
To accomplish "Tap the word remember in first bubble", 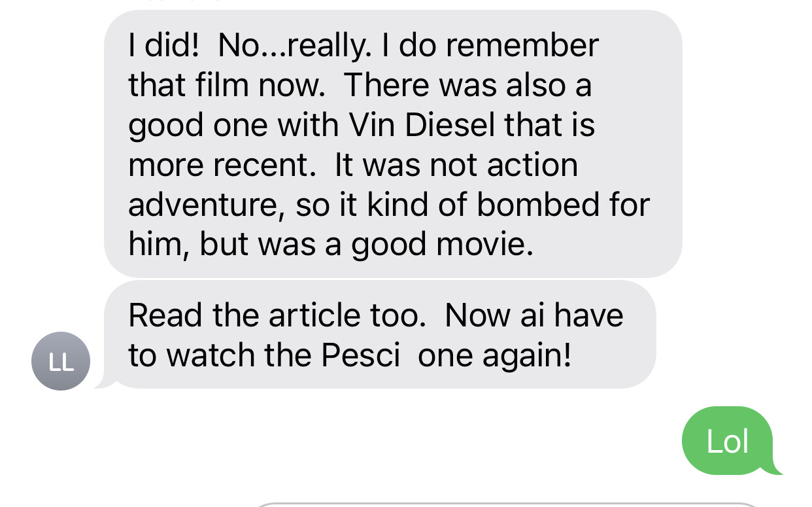I will pyautogui.click(x=523, y=46).
